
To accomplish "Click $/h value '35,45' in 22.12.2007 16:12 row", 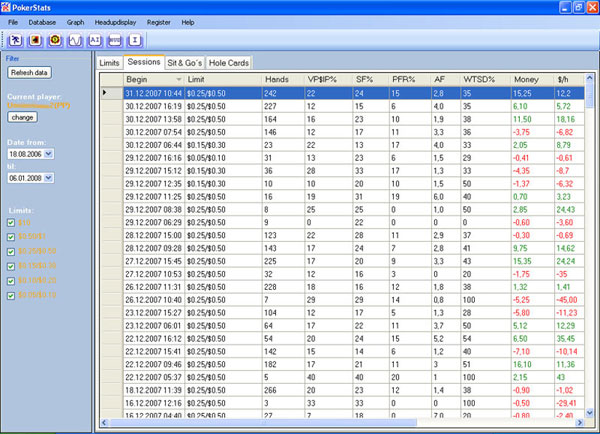I will 566,339.
